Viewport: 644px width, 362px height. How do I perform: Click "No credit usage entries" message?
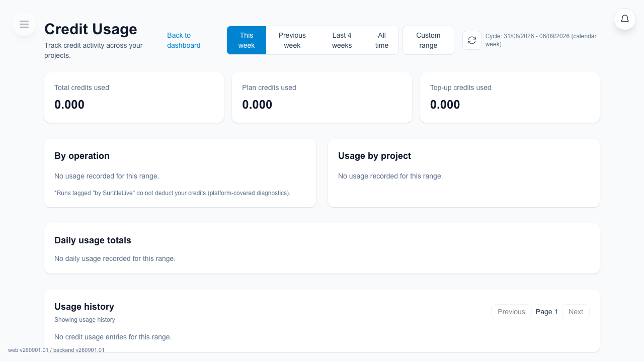tap(113, 337)
